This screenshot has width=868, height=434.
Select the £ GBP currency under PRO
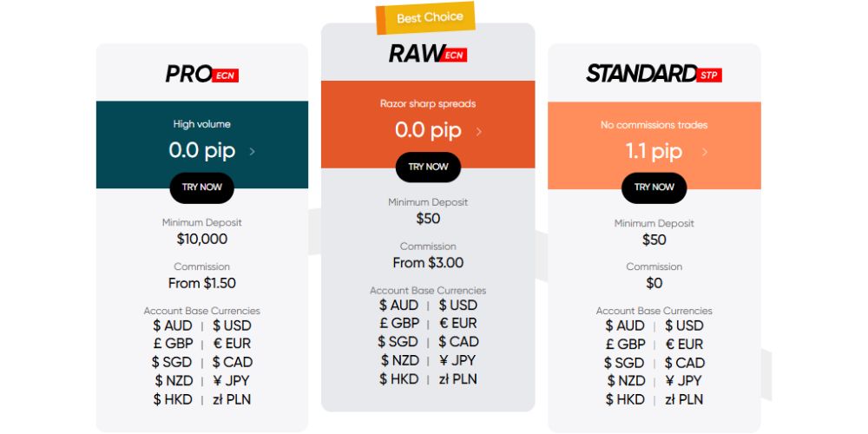point(172,344)
